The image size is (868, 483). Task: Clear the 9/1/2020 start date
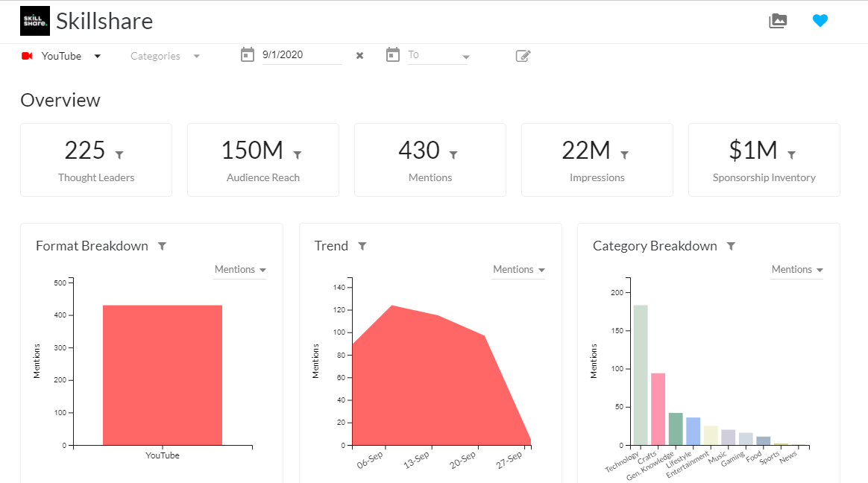(x=360, y=55)
